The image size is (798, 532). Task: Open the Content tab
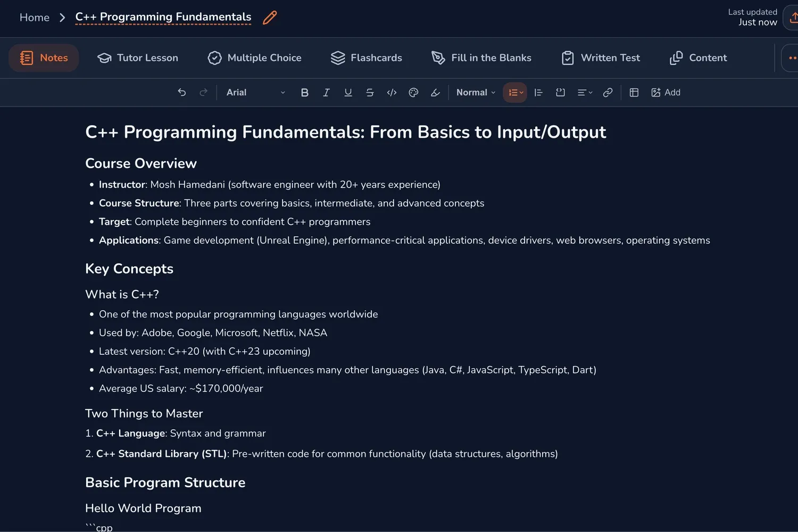(x=698, y=58)
